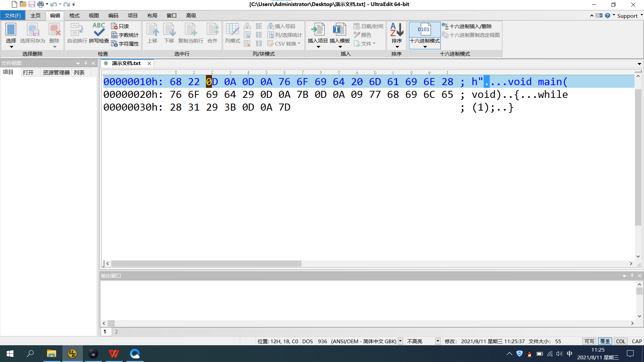Open WPS Office from the taskbar
644x362 pixels.
click(114, 354)
